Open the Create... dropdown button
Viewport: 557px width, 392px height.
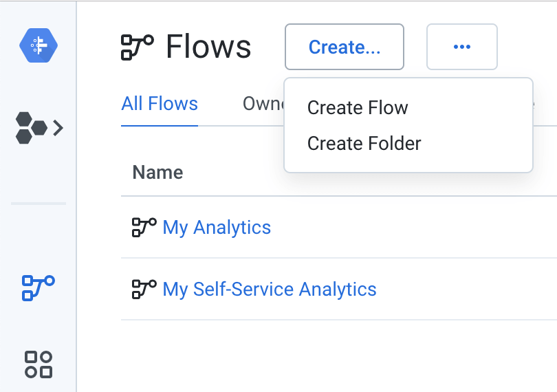[x=345, y=47]
